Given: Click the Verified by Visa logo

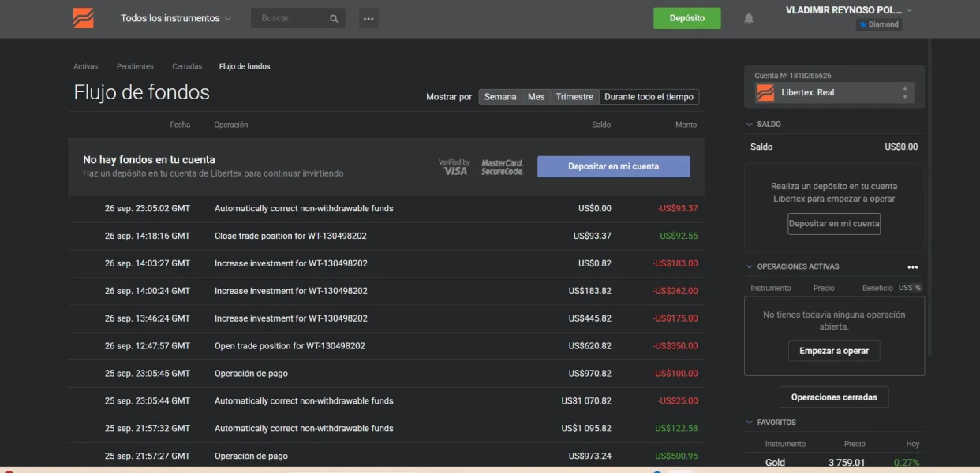Looking at the screenshot, I should click(454, 166).
